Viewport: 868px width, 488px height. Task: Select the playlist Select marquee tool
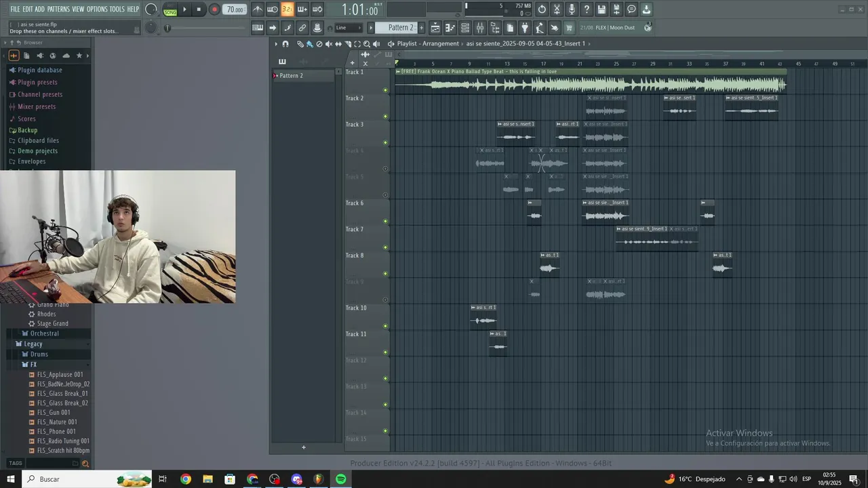pos(357,43)
